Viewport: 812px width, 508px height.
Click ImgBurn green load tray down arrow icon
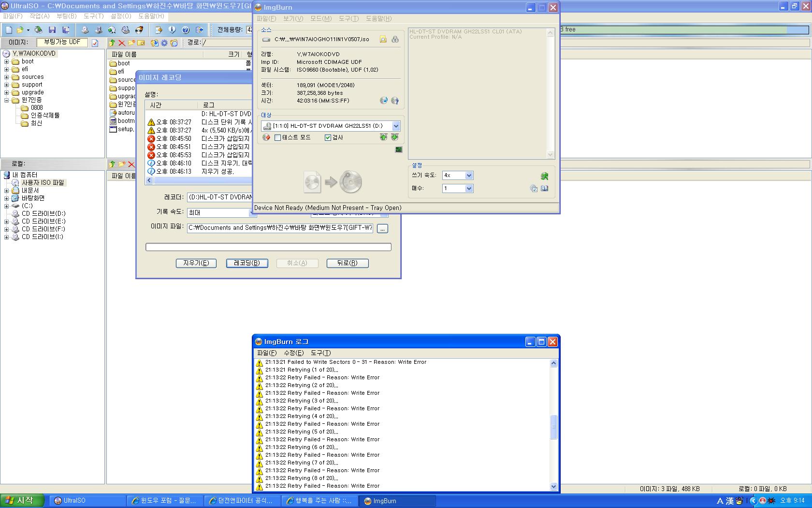coord(395,137)
